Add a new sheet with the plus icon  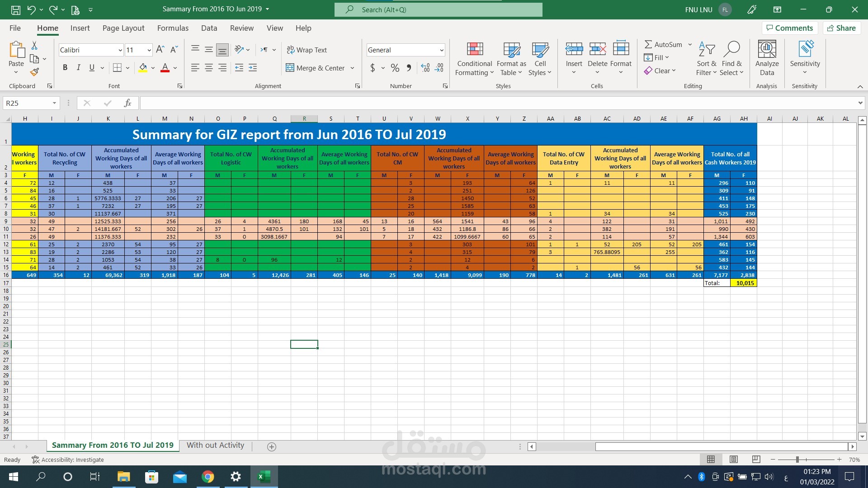(272, 446)
